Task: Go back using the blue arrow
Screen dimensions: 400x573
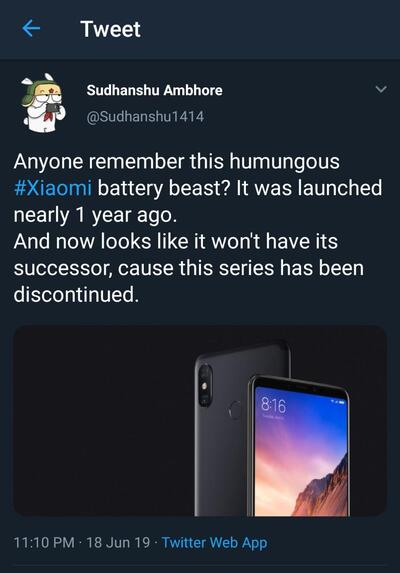Action: (31, 29)
